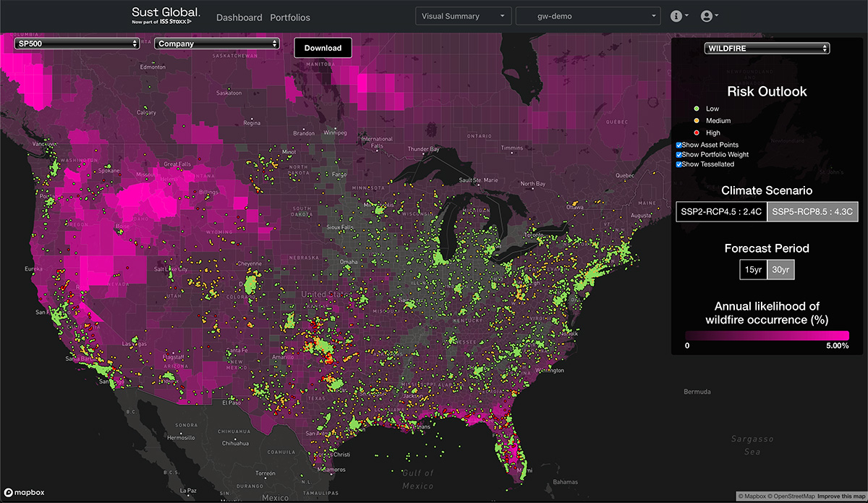Click the Saskatoon map label
Screen dimensions: 868x503
point(229,93)
